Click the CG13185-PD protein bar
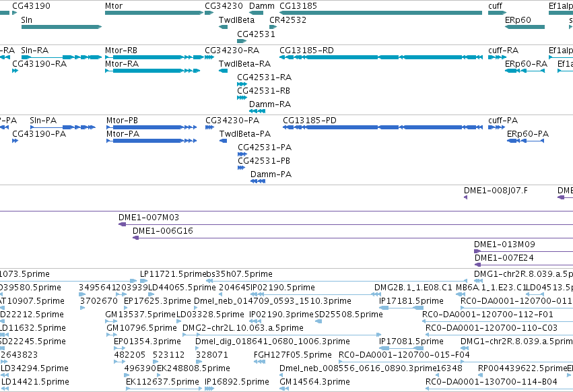Image resolution: width=573 pixels, height=392 pixels. (382, 127)
